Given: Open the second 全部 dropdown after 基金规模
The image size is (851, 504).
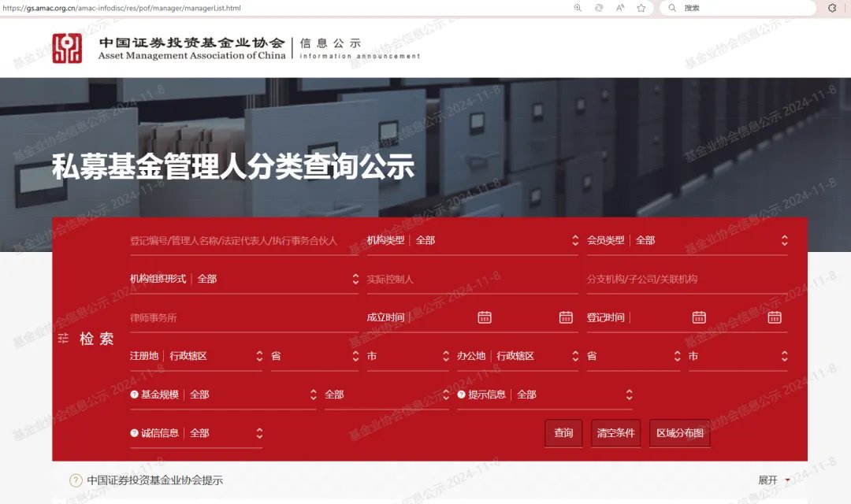Looking at the screenshot, I should coord(387,395).
